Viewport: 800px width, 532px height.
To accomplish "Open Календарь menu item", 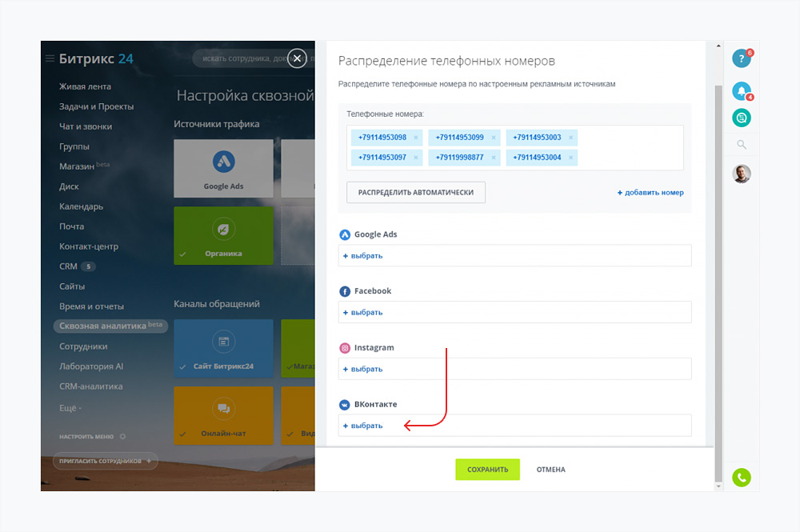I will [x=81, y=206].
